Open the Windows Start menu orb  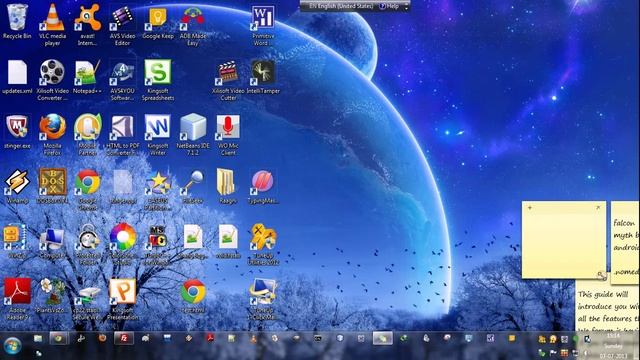pyautogui.click(x=12, y=346)
